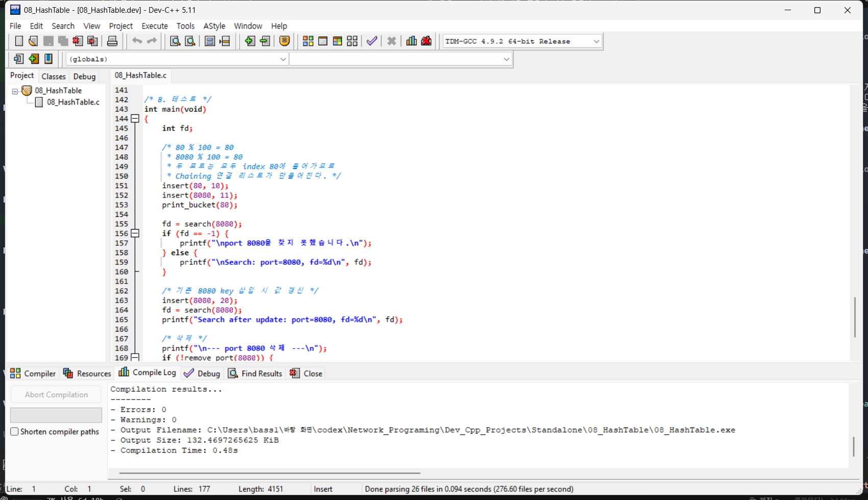
Task: Click the Compile & Run toolbar icon
Action: pos(337,41)
